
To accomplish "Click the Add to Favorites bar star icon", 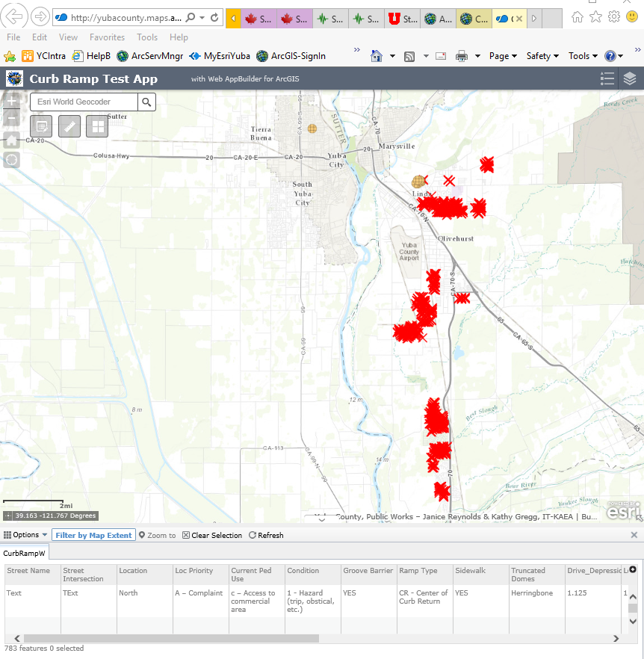I will 9,56.
